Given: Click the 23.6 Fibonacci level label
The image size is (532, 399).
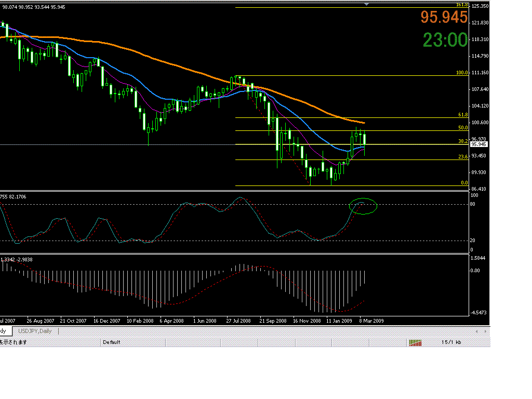Looking at the screenshot, I should tap(462, 156).
